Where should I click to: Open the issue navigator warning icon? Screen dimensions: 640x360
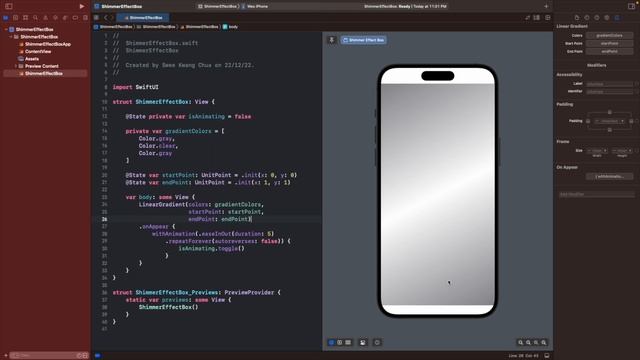click(45, 18)
